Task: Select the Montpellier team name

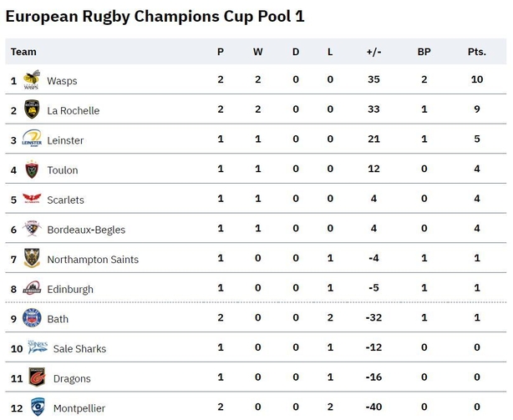Action: (79, 408)
